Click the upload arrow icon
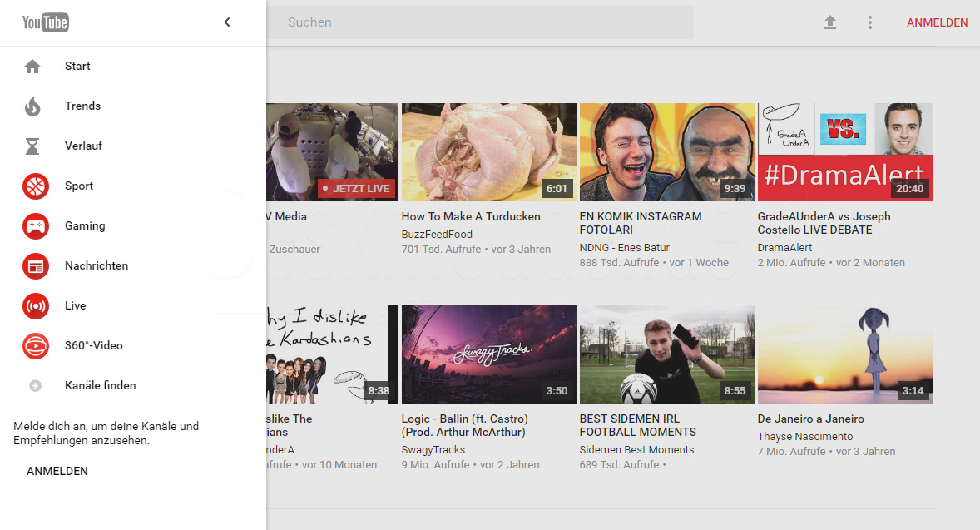 [x=830, y=22]
